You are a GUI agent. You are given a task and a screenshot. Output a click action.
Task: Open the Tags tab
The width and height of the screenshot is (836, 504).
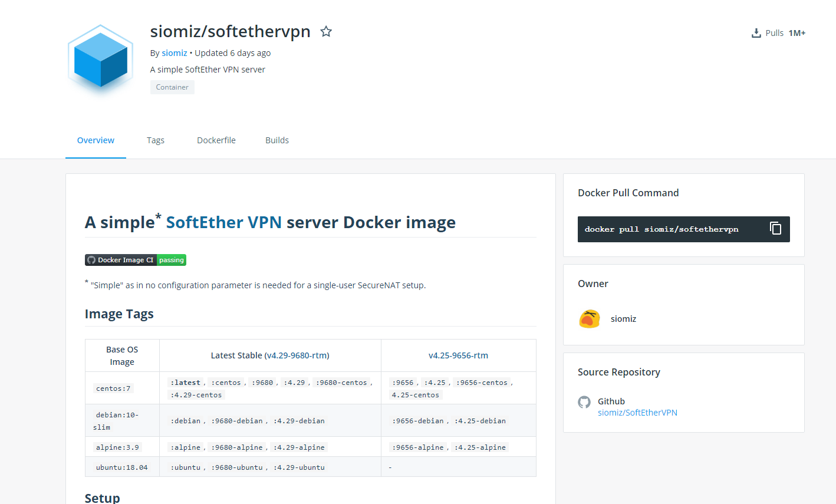click(156, 140)
